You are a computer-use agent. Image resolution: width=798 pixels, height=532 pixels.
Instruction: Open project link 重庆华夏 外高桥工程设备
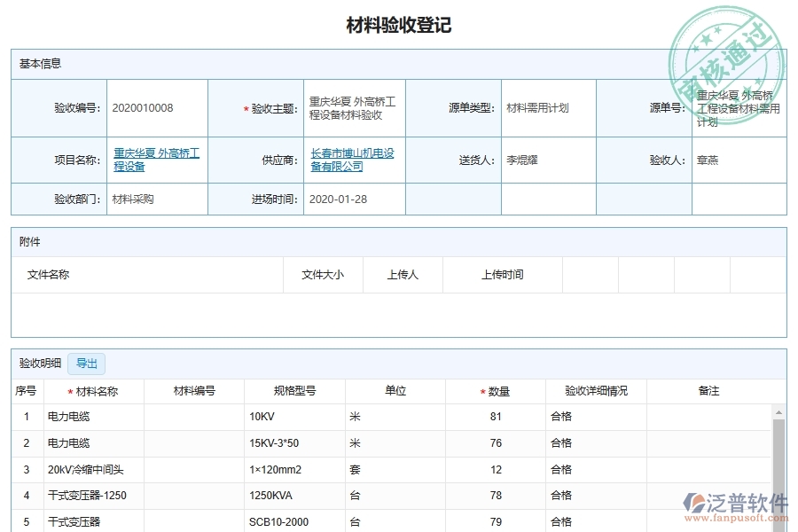(156, 160)
